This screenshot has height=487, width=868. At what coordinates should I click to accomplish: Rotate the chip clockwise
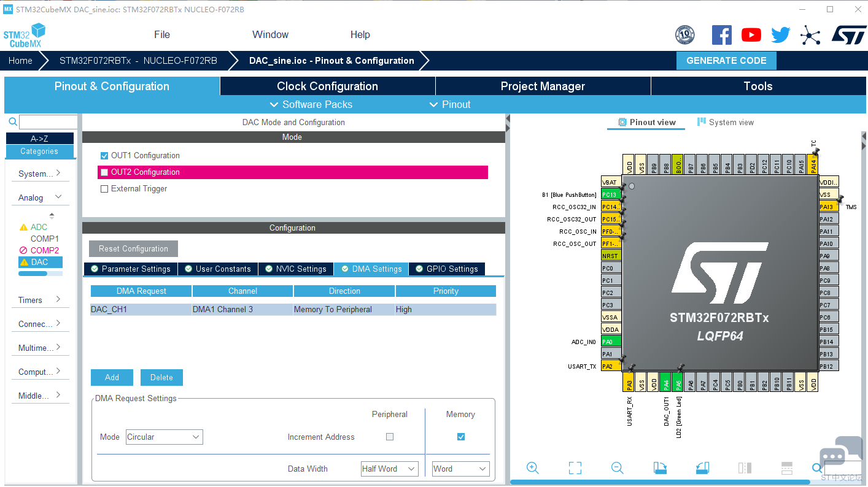click(x=660, y=468)
